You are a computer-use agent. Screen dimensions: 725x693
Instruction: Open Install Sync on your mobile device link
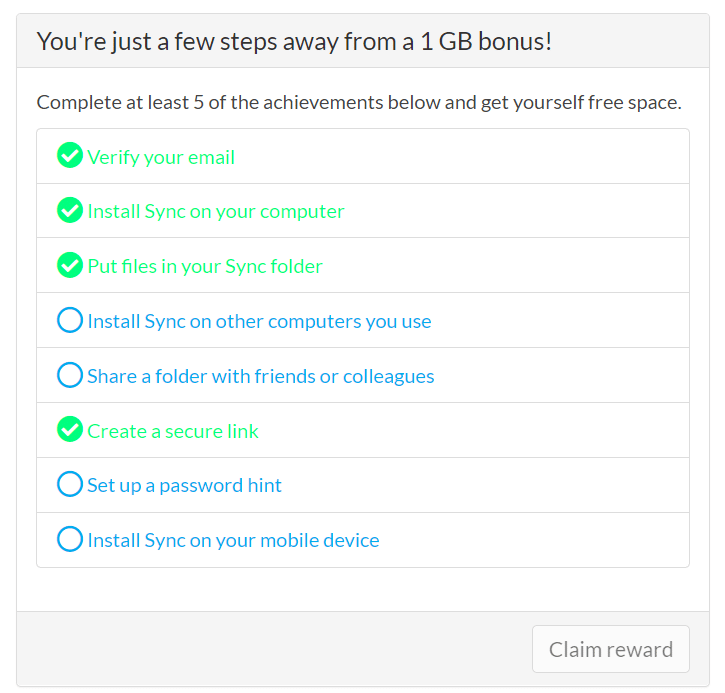click(233, 540)
